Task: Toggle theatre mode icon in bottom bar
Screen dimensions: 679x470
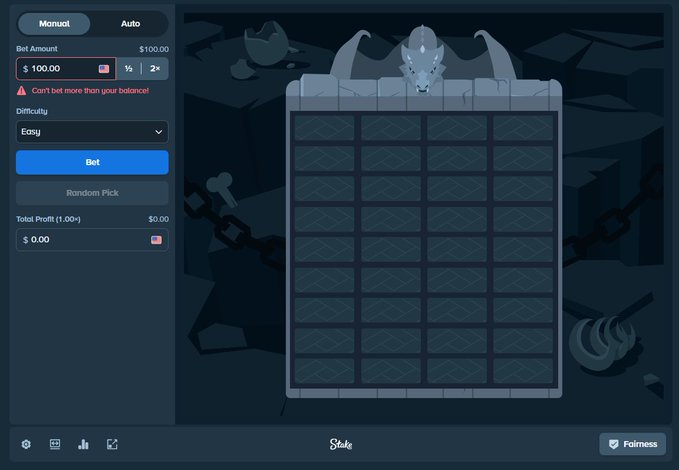Action: tap(55, 444)
